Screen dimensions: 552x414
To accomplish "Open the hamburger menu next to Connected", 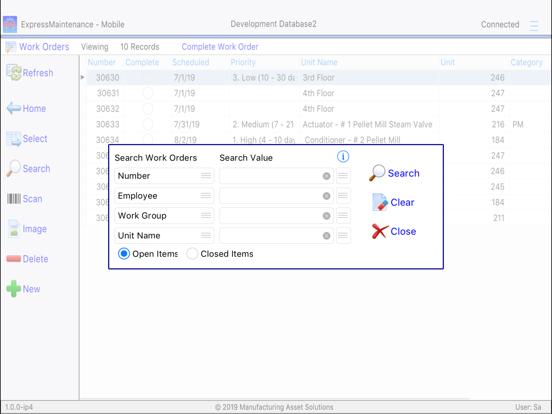I will [x=534, y=25].
